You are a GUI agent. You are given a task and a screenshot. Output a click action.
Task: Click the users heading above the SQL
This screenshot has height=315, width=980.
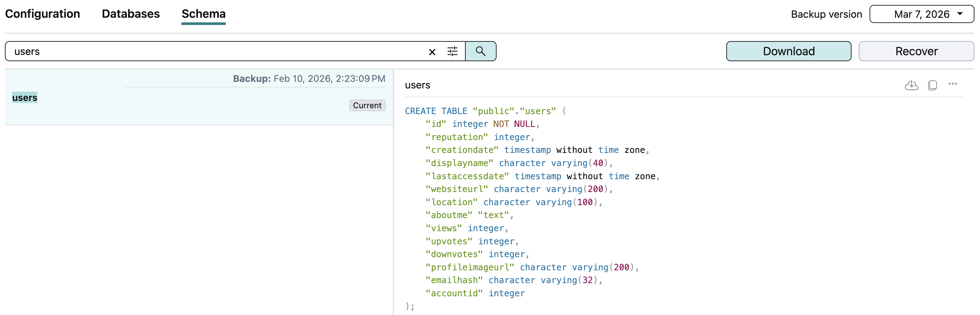[x=417, y=85]
